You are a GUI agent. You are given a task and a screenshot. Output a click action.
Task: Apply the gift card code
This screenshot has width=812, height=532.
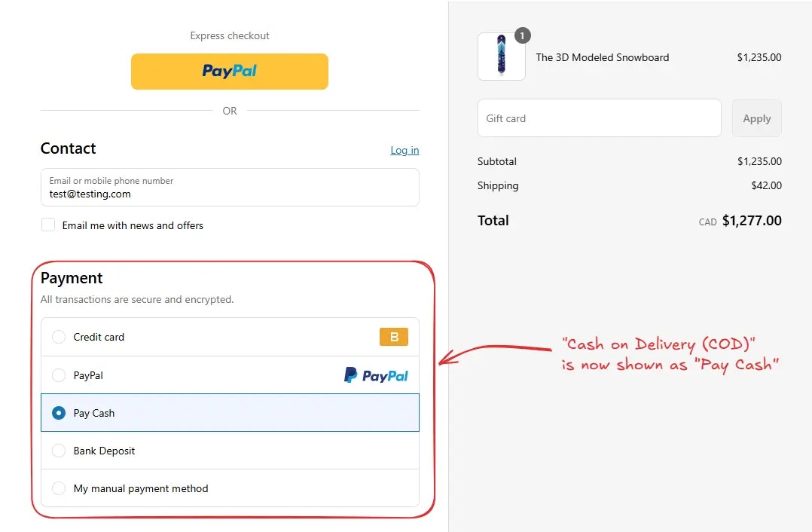[x=756, y=118]
